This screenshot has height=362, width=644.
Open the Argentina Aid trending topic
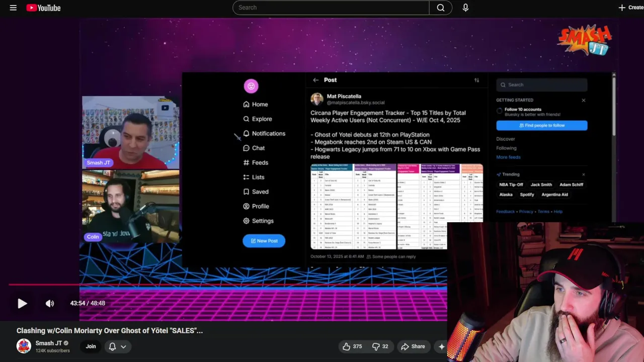tap(554, 195)
